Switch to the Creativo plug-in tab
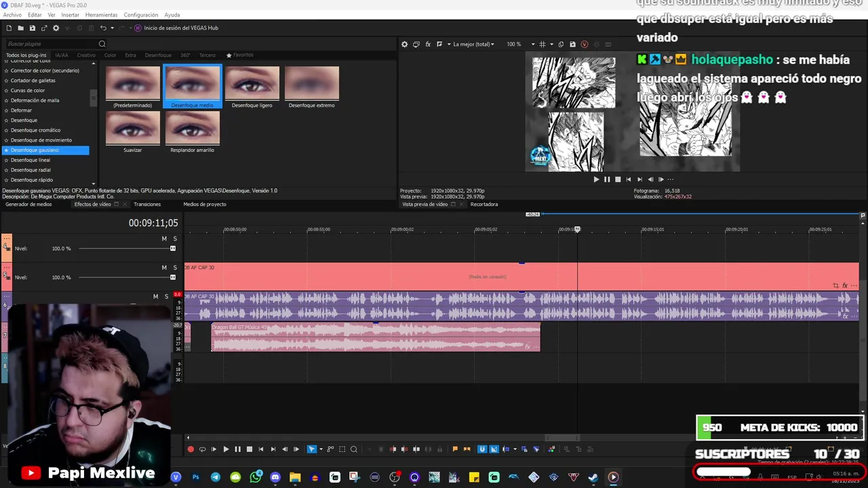 [x=86, y=55]
